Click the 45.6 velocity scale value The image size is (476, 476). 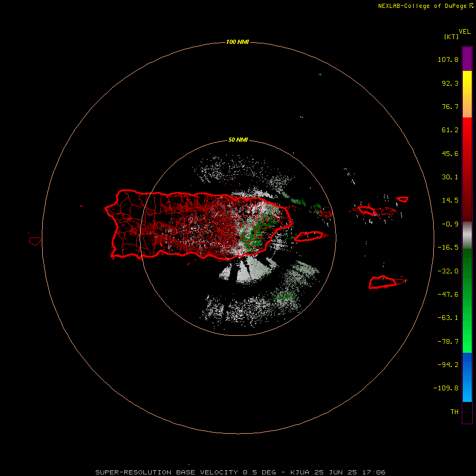coord(450,153)
